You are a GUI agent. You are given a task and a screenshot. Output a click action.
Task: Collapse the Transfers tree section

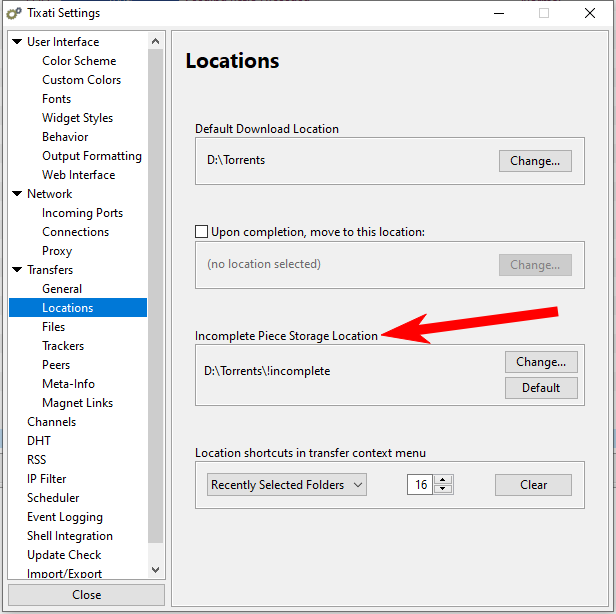[x=17, y=269]
